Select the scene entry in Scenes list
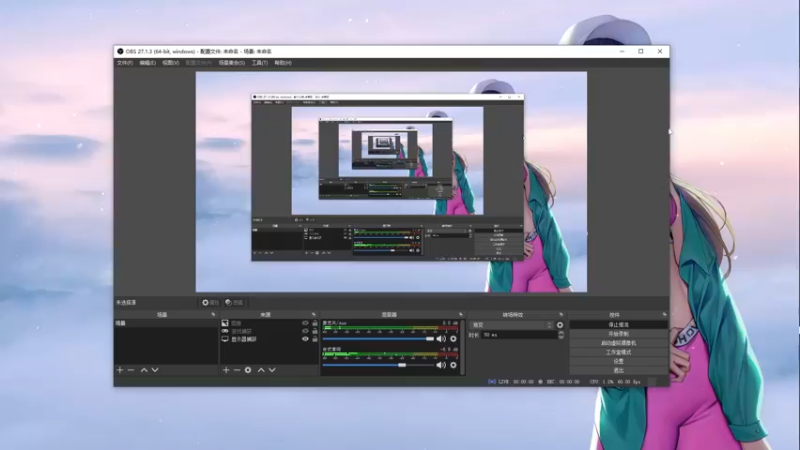This screenshot has width=800, height=450. [166, 323]
